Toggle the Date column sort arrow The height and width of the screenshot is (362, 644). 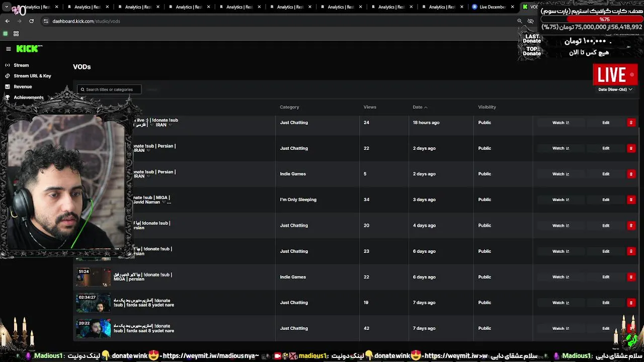pos(426,107)
